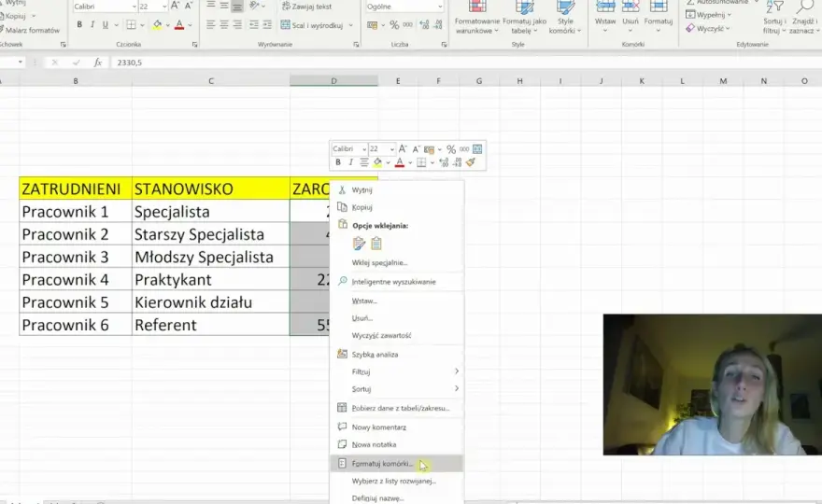Align text right in ribbon
Image resolution: width=822 pixels, height=504 pixels.
(x=237, y=24)
